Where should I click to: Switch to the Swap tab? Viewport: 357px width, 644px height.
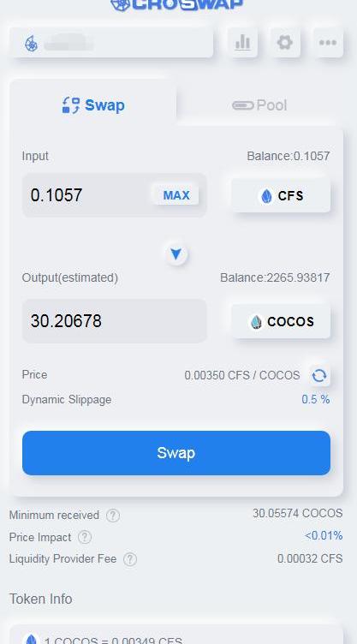coord(93,105)
